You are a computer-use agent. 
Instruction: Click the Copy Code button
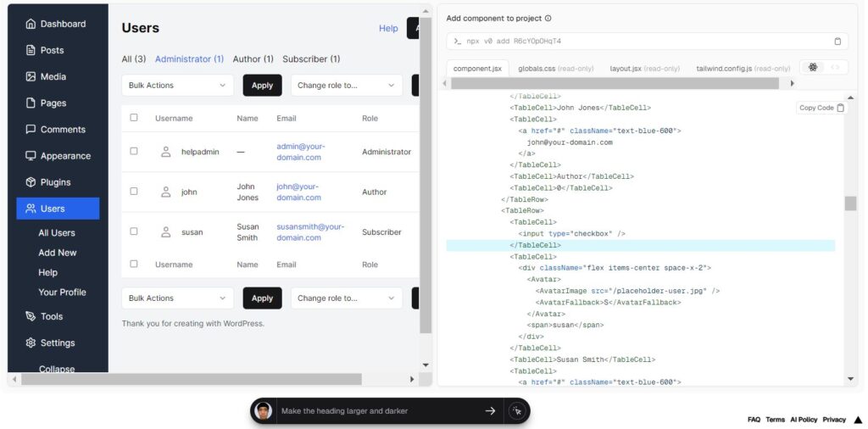[x=821, y=108]
